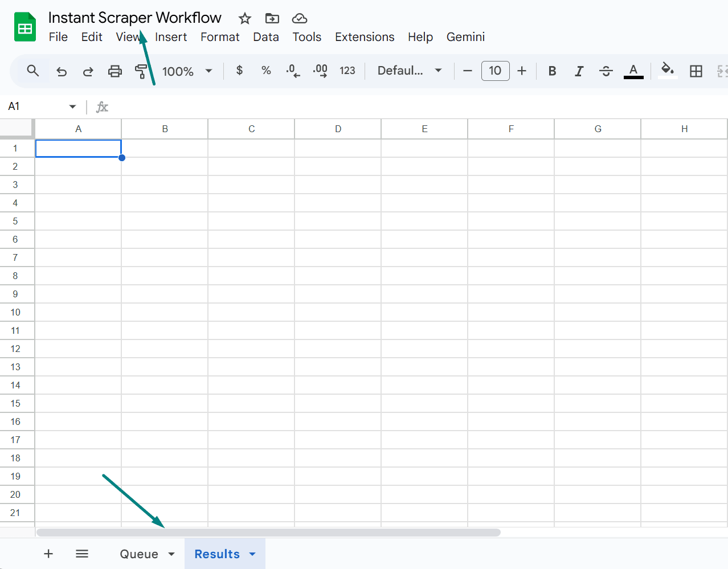Decrease decimal places

point(293,71)
